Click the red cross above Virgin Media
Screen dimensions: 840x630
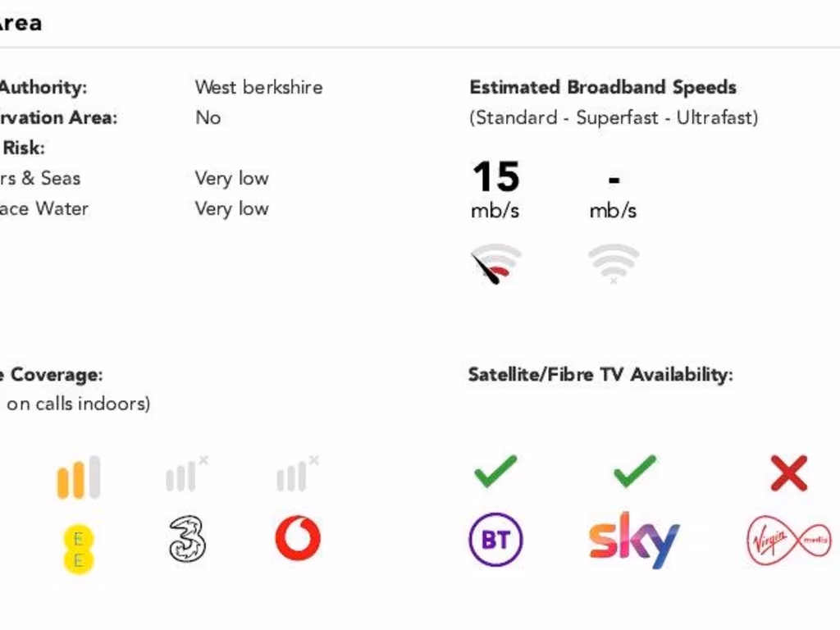coord(789,472)
